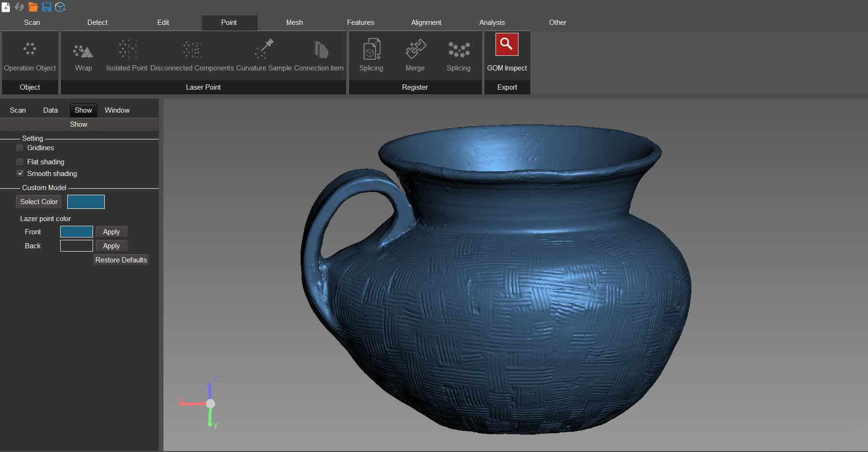Select the Point ribbon tab
Screen dimensions: 868x452
[x=229, y=23]
